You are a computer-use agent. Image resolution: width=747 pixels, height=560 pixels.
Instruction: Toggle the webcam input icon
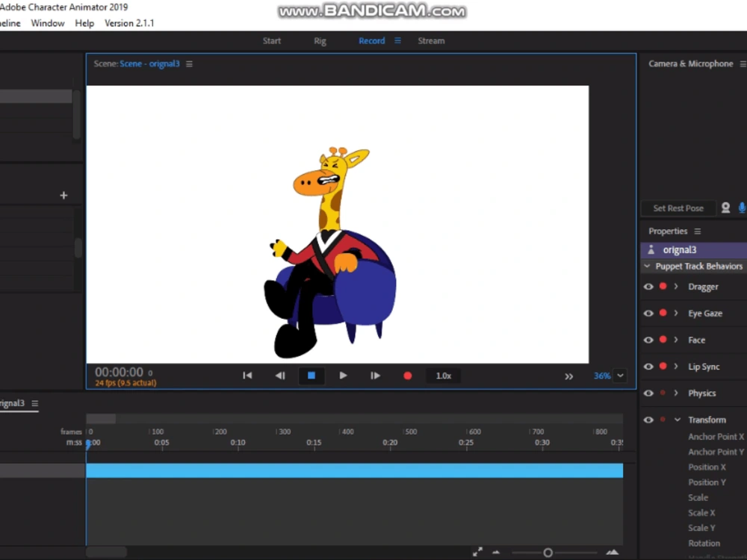tap(725, 208)
